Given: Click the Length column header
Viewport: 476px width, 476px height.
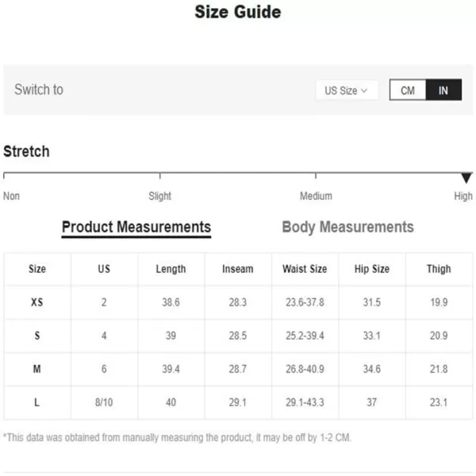Looking at the screenshot, I should tap(171, 269).
